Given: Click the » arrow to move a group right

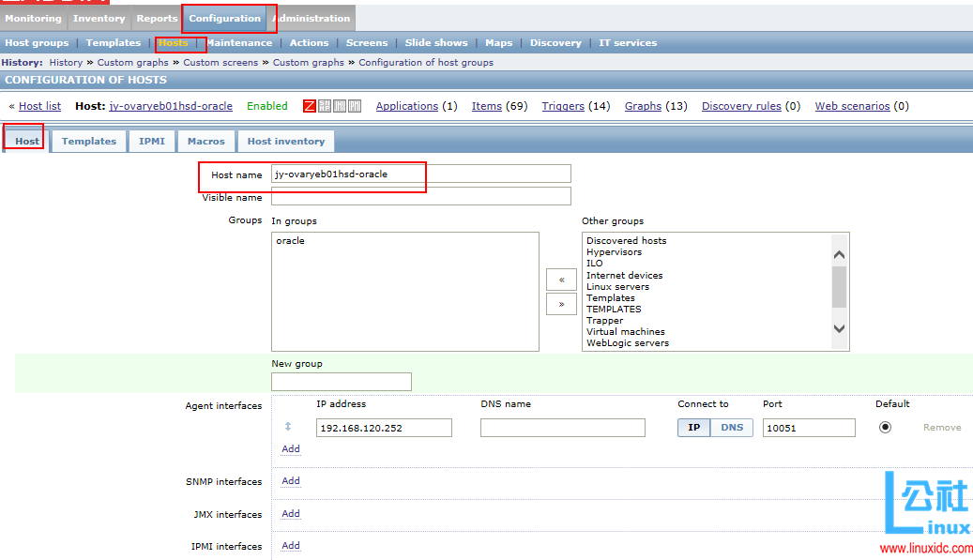Looking at the screenshot, I should tap(561, 304).
